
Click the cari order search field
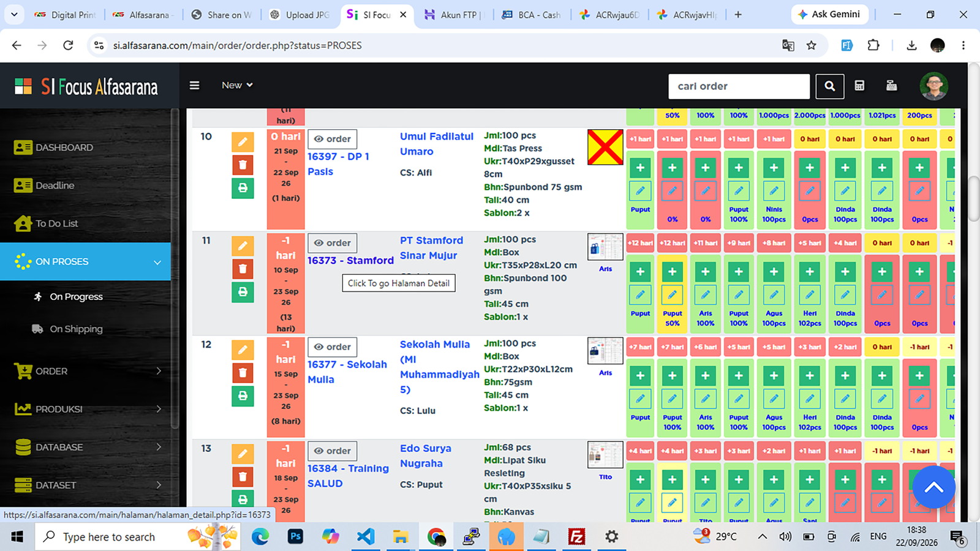pyautogui.click(x=739, y=86)
